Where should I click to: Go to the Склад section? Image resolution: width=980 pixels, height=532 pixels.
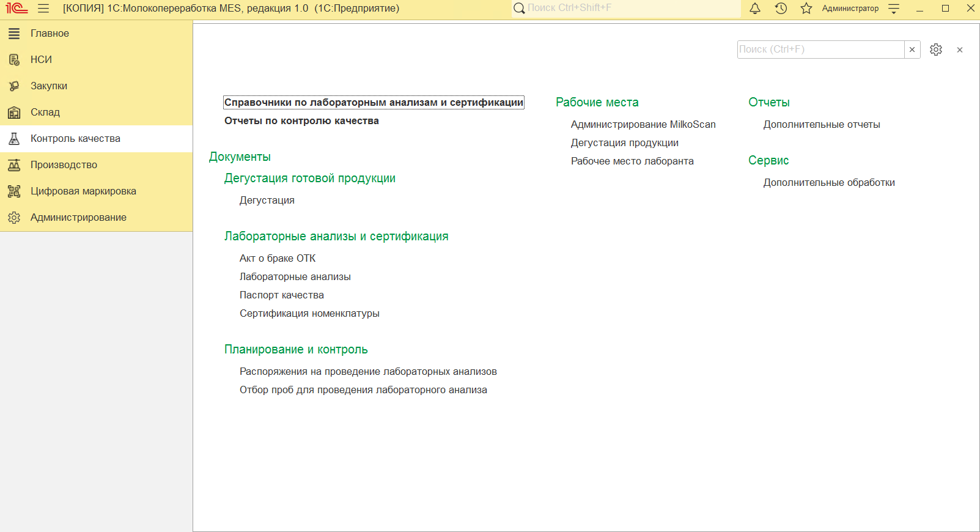45,113
